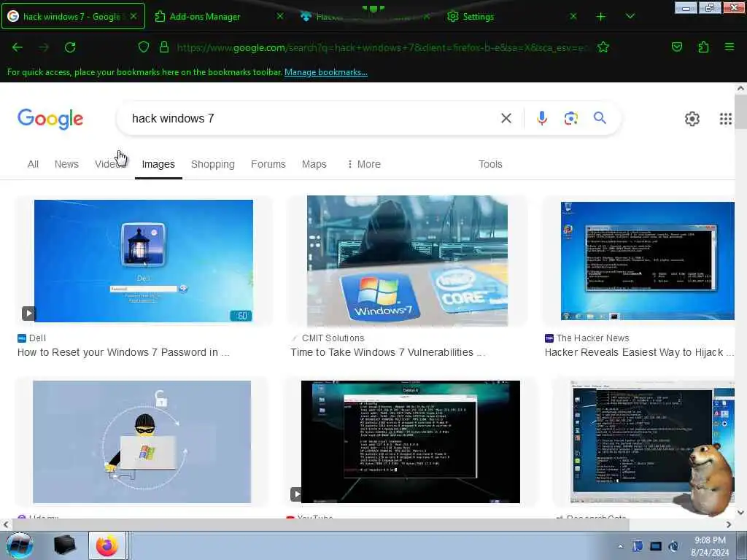
Task: Close the hack windows 7 tab
Action: click(133, 16)
